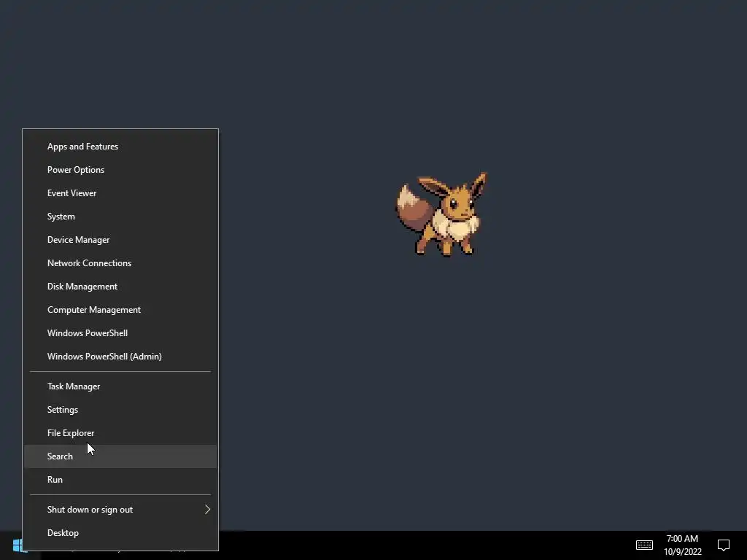This screenshot has height=560, width=747.
Task: Open Task Manager
Action: (x=120, y=386)
